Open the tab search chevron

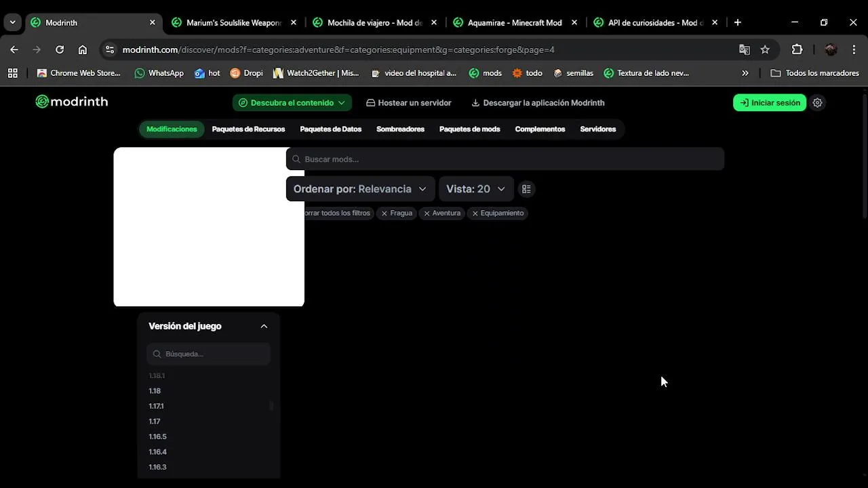click(12, 22)
